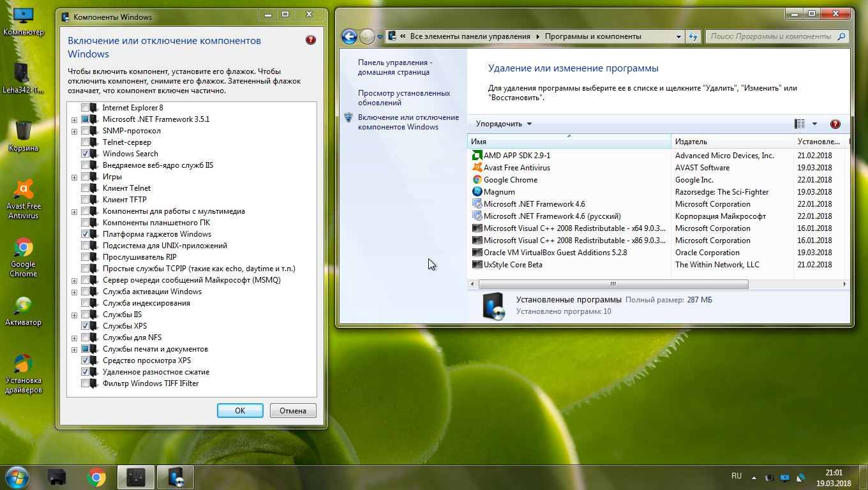Click RU language indicator in taskbar
Image resolution: width=868 pixels, height=490 pixels.
pyautogui.click(x=737, y=476)
